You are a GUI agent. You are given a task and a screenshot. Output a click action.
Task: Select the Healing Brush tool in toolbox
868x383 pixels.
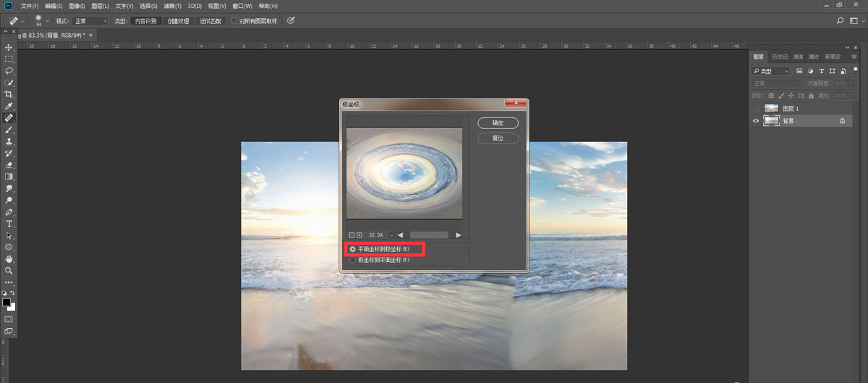(9, 118)
